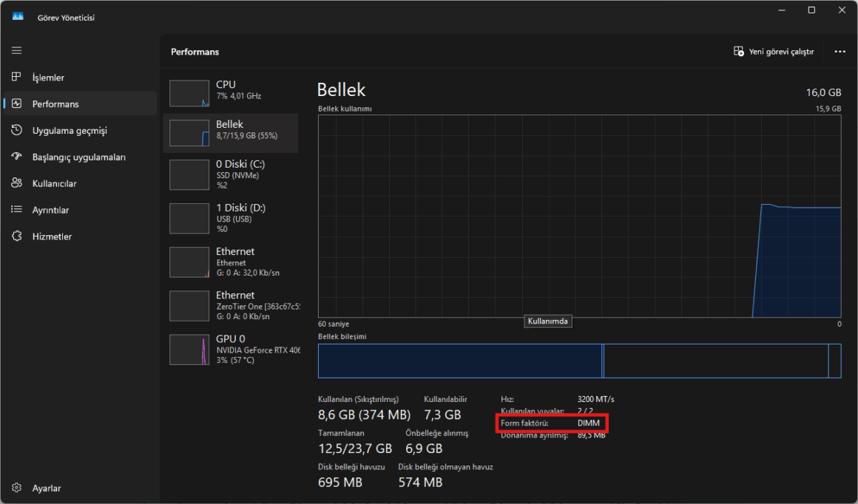Viewport: 858px width, 504px height.
Task: Click the Başlangıç uygulamaları gauge icon
Action: pos(16,157)
